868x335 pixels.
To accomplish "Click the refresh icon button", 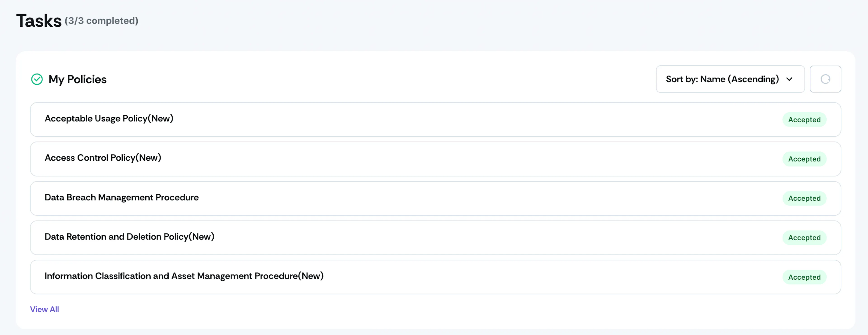I will 825,79.
